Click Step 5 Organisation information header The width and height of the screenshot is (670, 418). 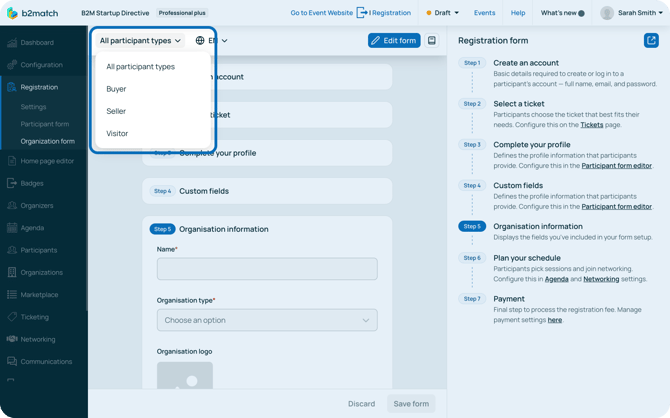coord(209,229)
